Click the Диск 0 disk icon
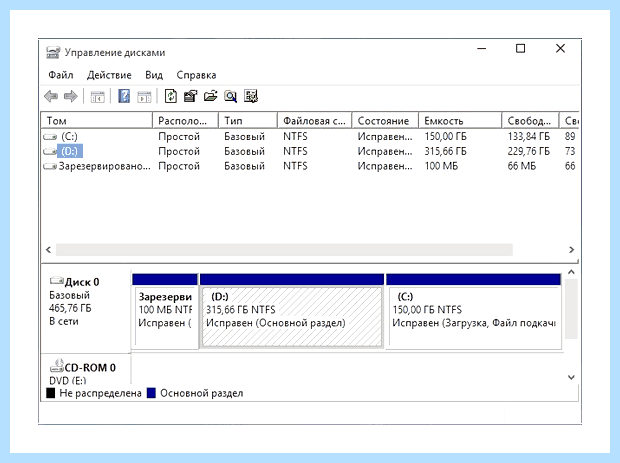This screenshot has height=463, width=620. (57, 281)
